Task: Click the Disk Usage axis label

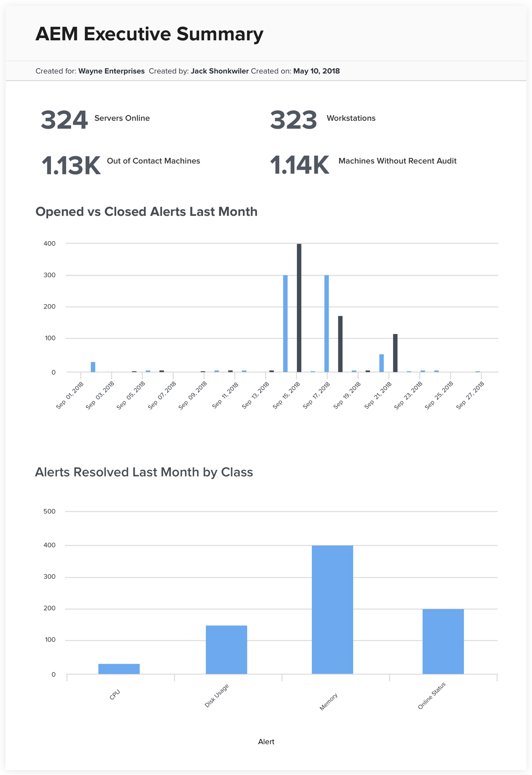Action: point(217,695)
